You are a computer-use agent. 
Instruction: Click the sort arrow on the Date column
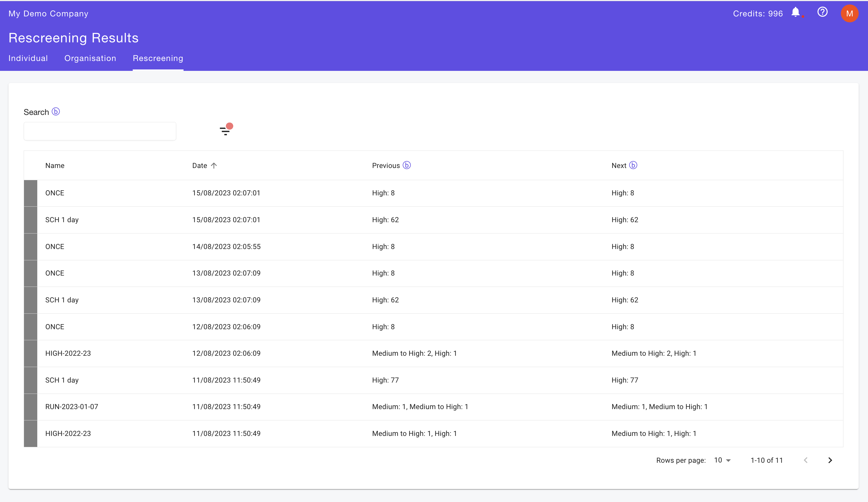(214, 165)
